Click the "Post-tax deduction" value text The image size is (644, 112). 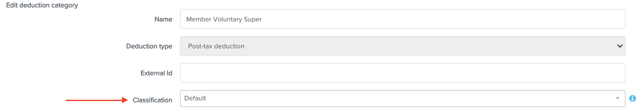(216, 46)
